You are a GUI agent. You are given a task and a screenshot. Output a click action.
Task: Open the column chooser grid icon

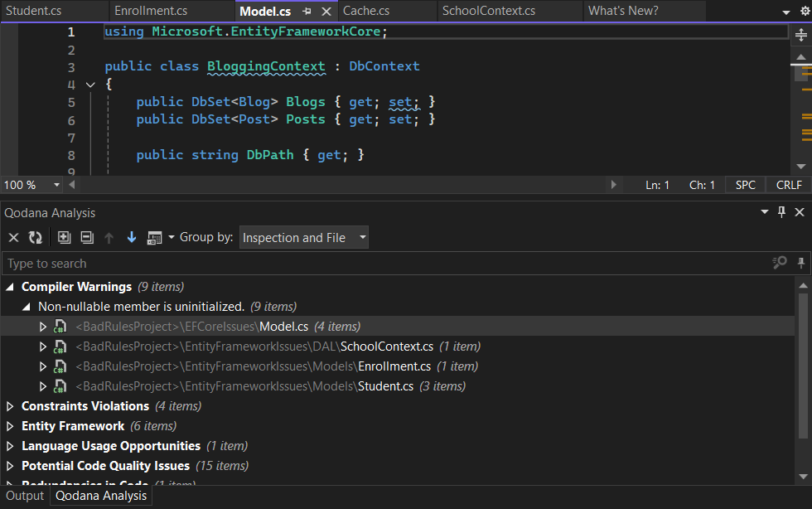[x=154, y=237]
